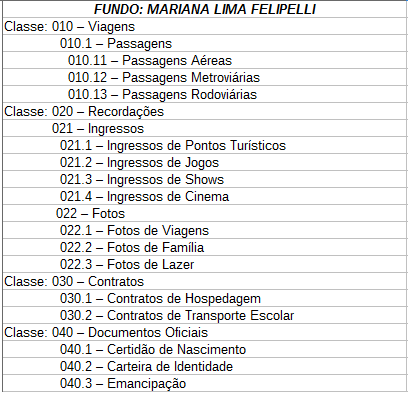Viewport: 409px width, 394px height.
Task: Select 040.2 – Carteira de Identidade cell
Action: point(205,366)
